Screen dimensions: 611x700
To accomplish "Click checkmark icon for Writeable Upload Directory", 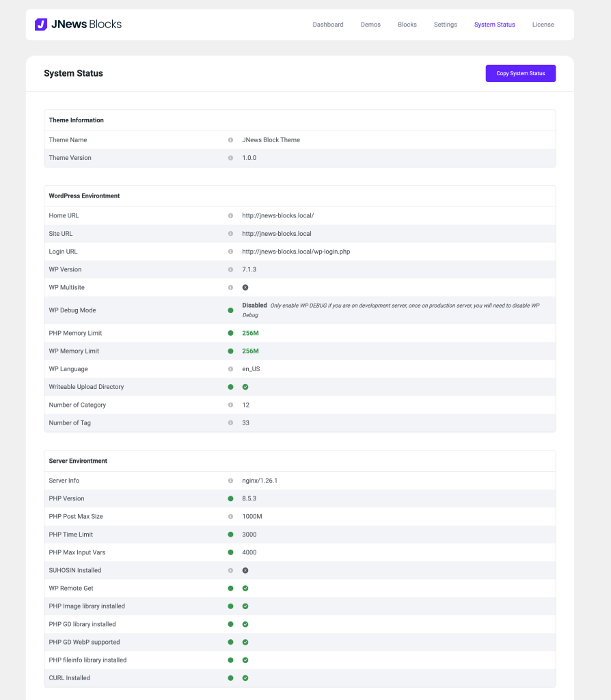I will click(245, 387).
